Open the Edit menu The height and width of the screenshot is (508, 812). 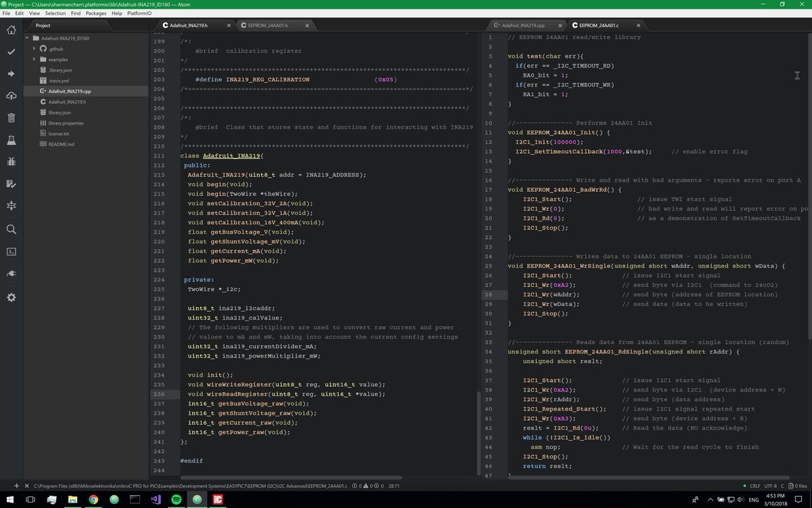point(19,13)
